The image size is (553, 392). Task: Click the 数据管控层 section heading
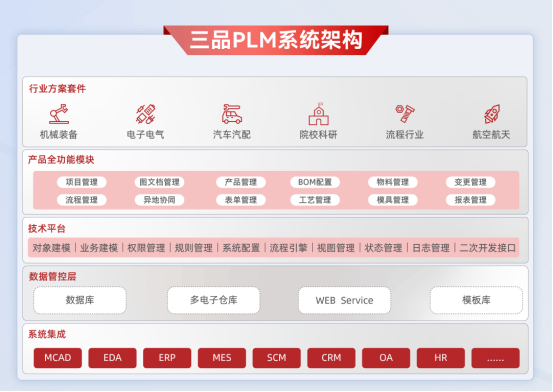(x=53, y=277)
